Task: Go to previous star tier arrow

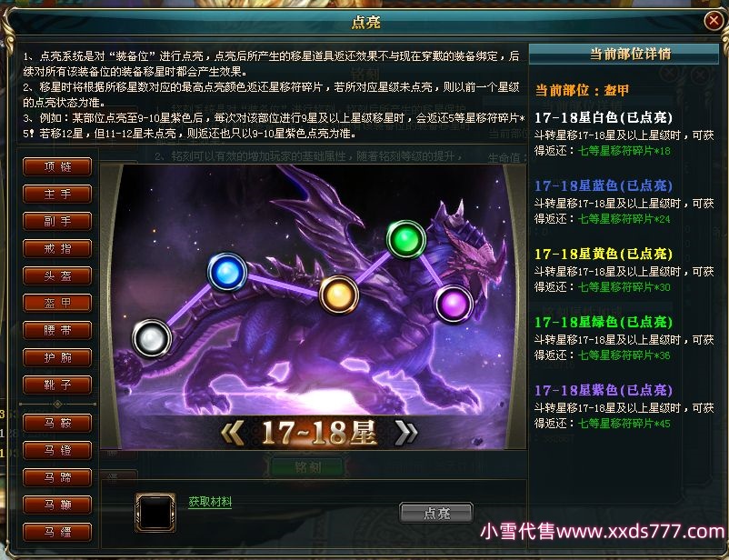Action: (232, 433)
